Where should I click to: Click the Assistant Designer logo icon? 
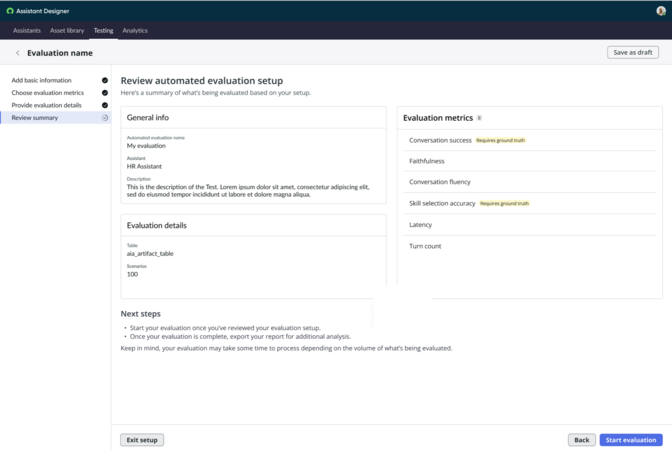coord(10,11)
